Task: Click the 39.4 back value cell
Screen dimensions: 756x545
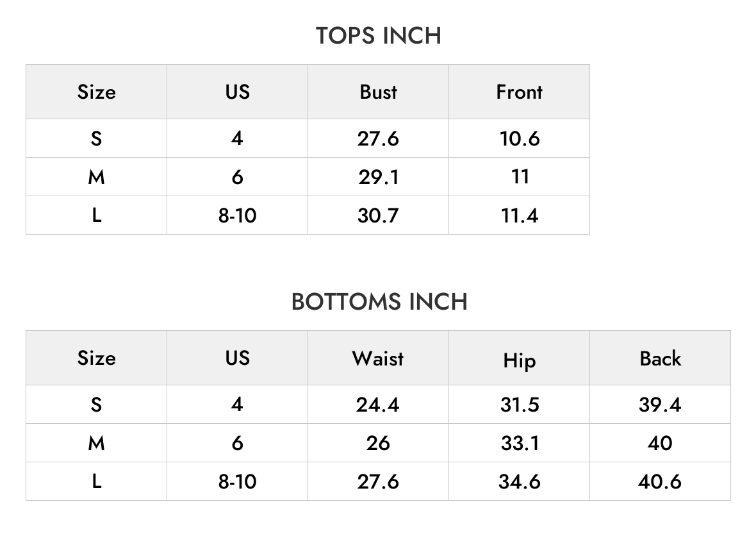Action: (x=660, y=405)
